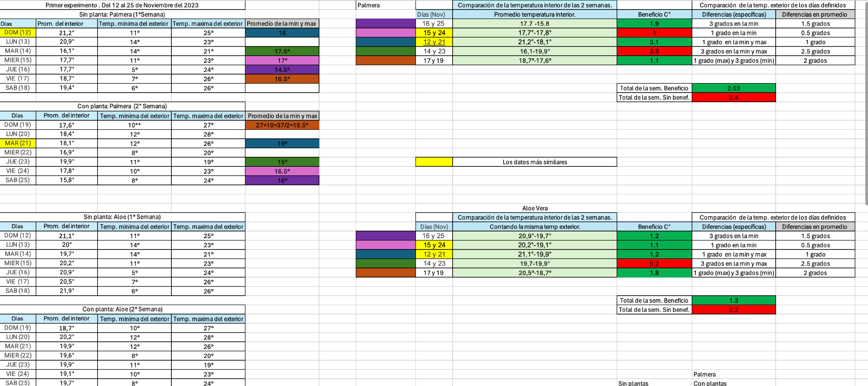The height and width of the screenshot is (386, 868).
Task: Select the red 3.8 Beneficio cell
Action: tap(654, 51)
